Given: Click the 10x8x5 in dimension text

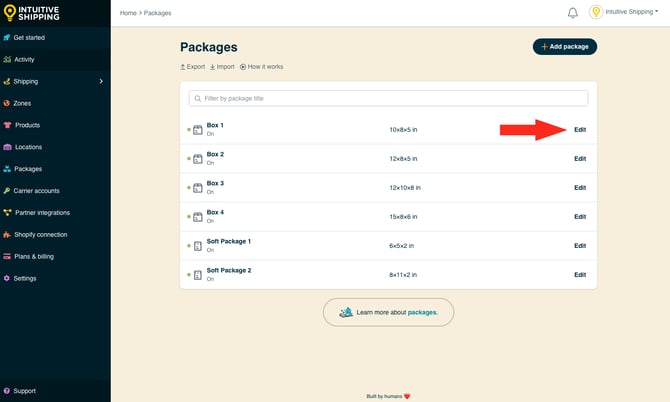Looking at the screenshot, I should [x=403, y=129].
